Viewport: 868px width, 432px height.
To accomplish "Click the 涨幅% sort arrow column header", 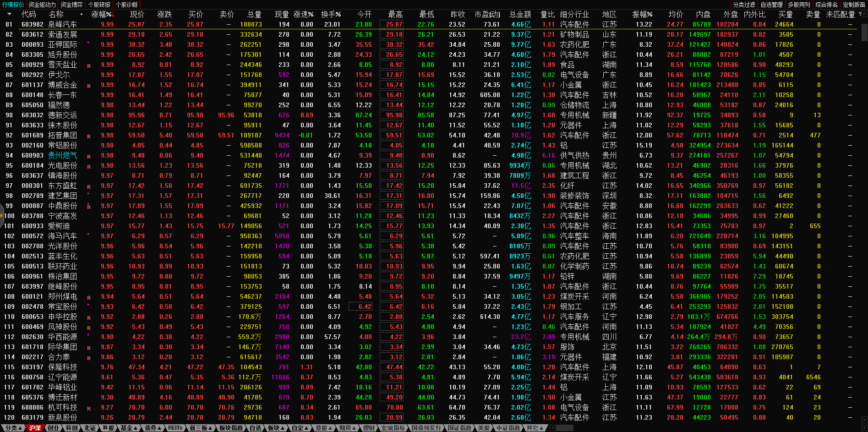I will pyautogui.click(x=103, y=14).
